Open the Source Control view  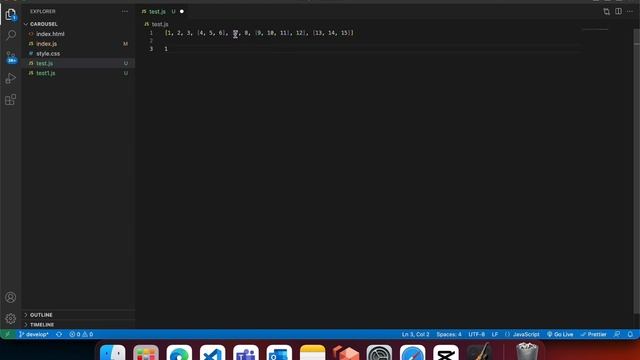point(11,57)
